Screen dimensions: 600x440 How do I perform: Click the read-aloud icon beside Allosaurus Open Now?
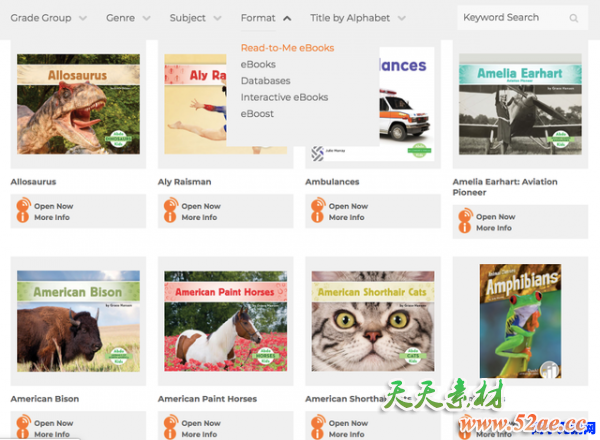[23, 204]
